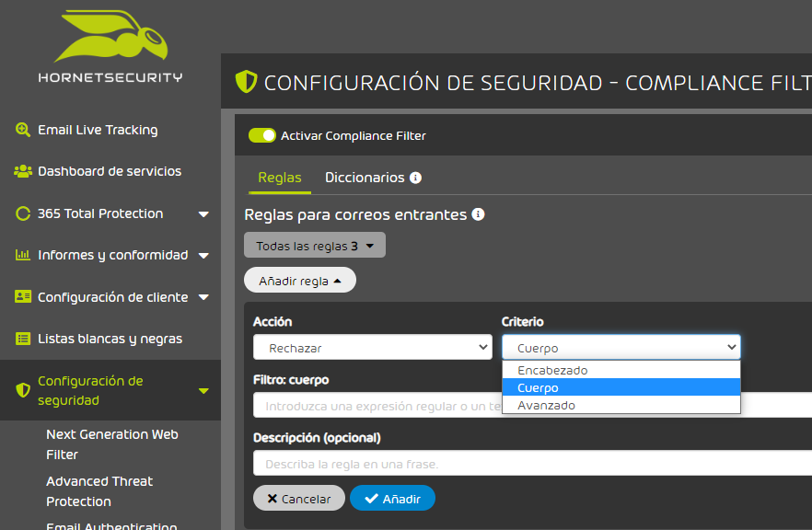Viewport: 812px width, 530px height.
Task: Switch to the Reglas tab
Action: [280, 178]
